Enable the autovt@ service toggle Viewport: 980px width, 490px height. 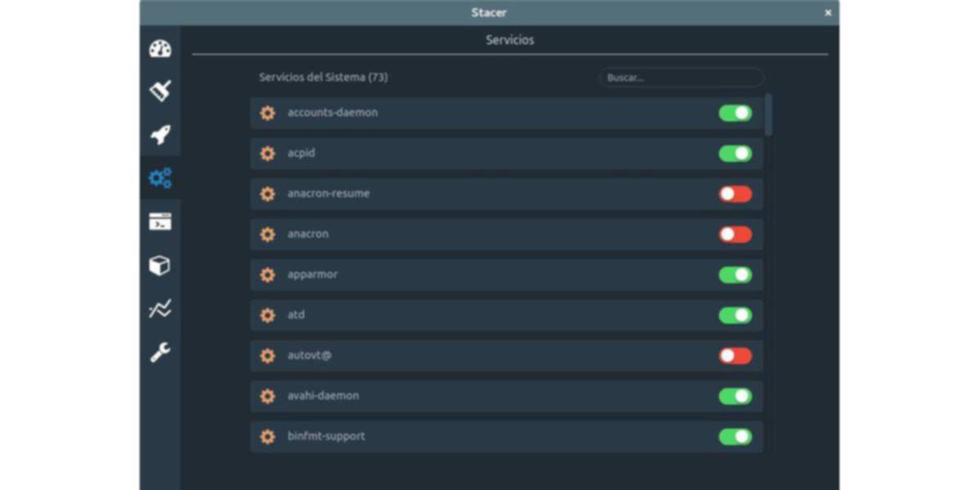point(735,356)
